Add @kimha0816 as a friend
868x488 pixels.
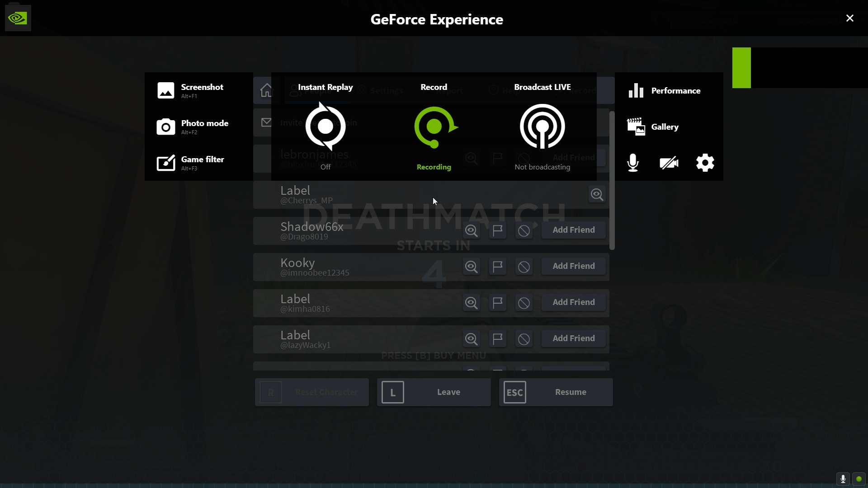[x=574, y=302]
